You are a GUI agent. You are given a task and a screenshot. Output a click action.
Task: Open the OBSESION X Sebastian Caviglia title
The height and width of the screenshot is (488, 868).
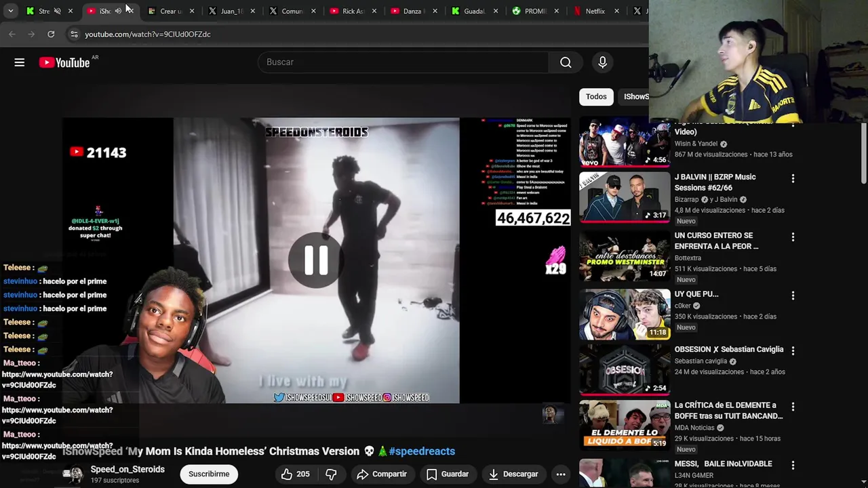point(728,349)
